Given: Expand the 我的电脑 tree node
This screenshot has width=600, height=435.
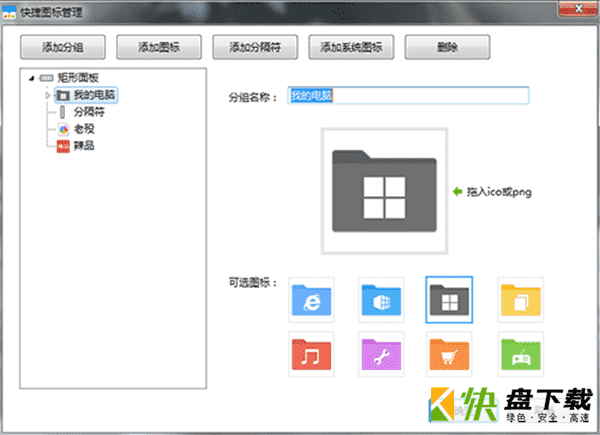Looking at the screenshot, I should pos(48,95).
